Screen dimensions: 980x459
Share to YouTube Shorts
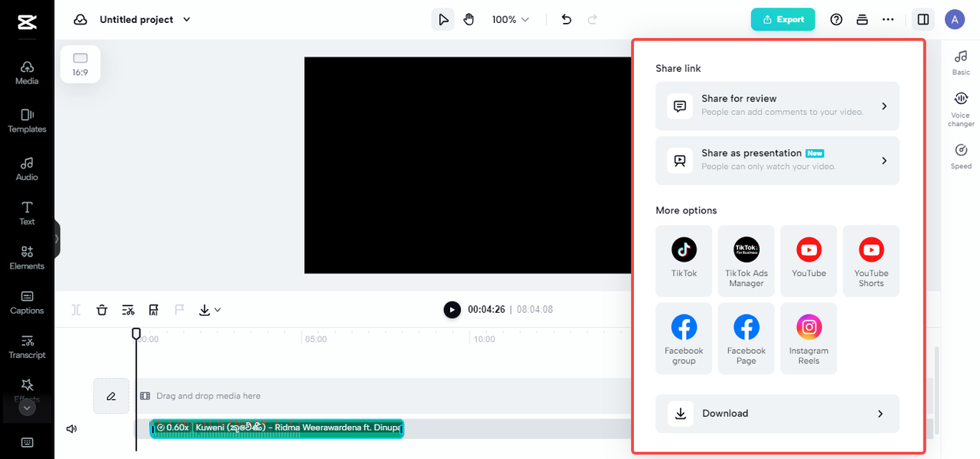pyautogui.click(x=871, y=261)
